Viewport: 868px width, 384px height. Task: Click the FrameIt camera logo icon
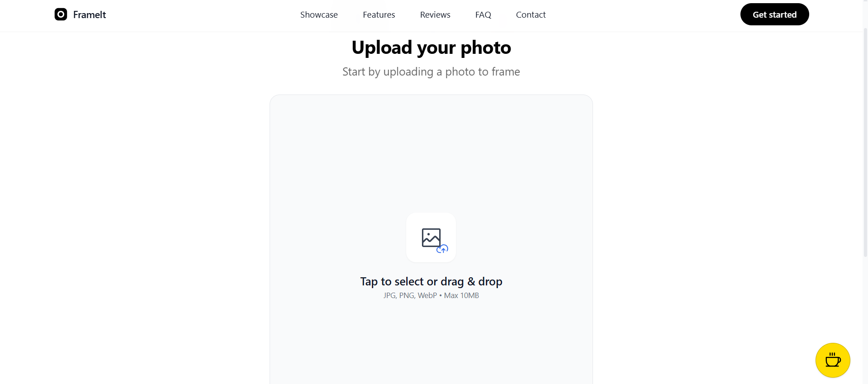(x=61, y=14)
